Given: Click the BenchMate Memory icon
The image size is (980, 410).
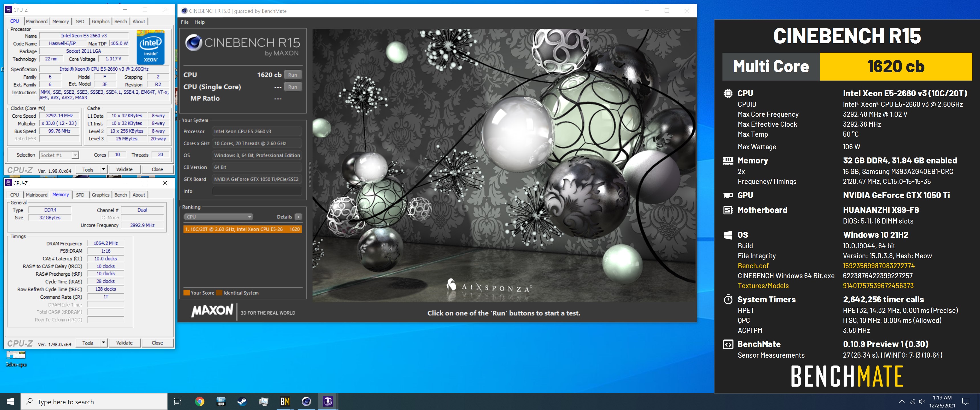Looking at the screenshot, I should pyautogui.click(x=728, y=161).
